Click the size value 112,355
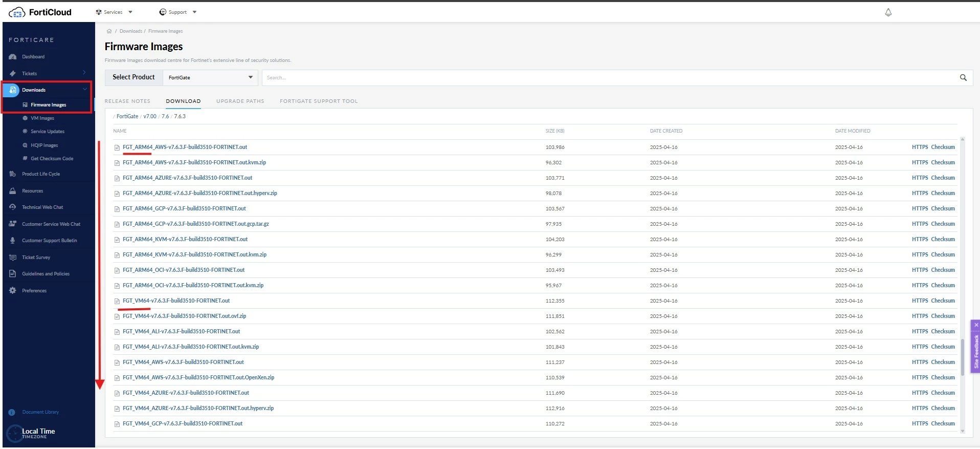Screen dimensions: 980x449 click(x=555, y=301)
